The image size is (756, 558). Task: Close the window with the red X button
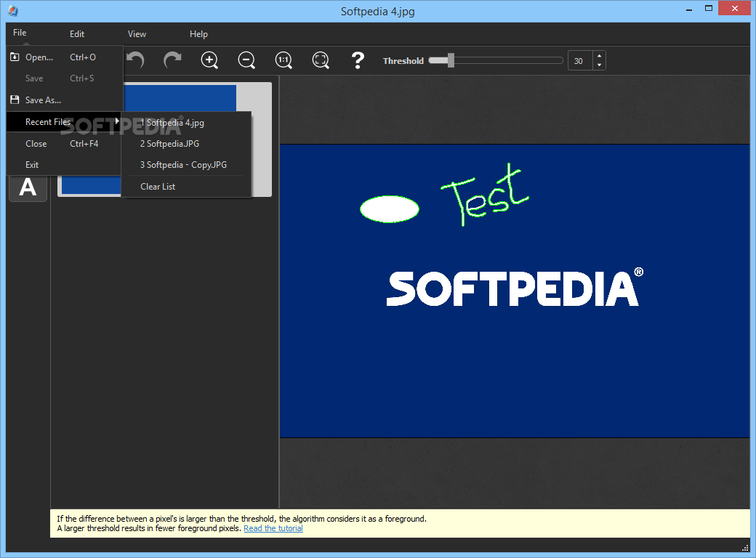tap(735, 8)
